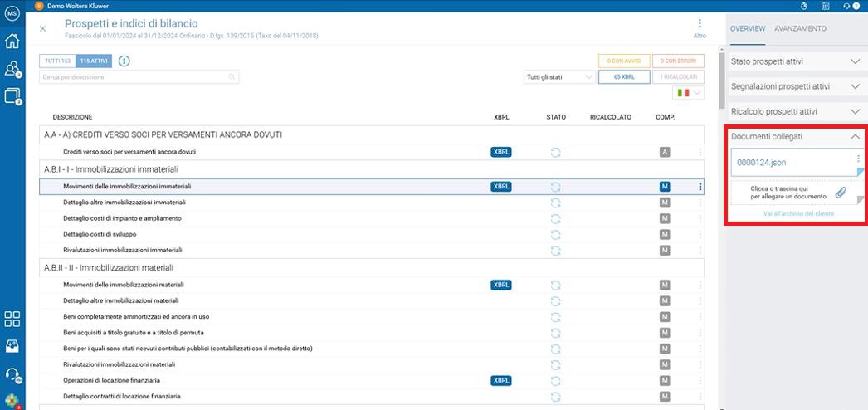
Task: Click XBRL badge for Operazioni di locazione finanziaria
Action: coord(501,381)
